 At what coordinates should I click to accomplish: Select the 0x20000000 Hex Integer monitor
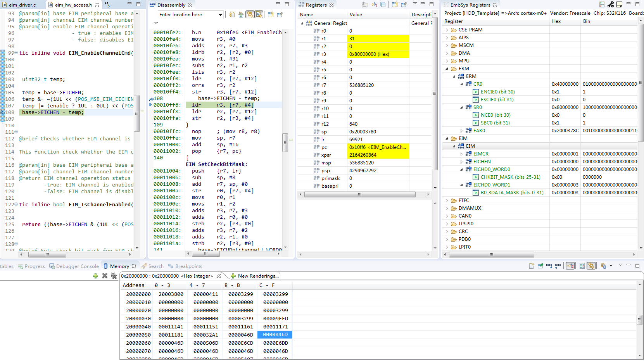pyautogui.click(x=167, y=276)
